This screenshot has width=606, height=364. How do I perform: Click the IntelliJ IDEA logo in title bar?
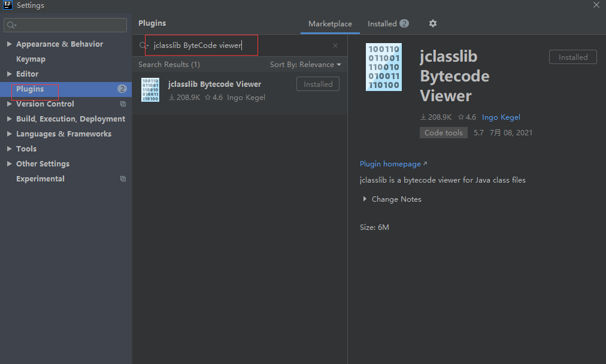coord(8,5)
